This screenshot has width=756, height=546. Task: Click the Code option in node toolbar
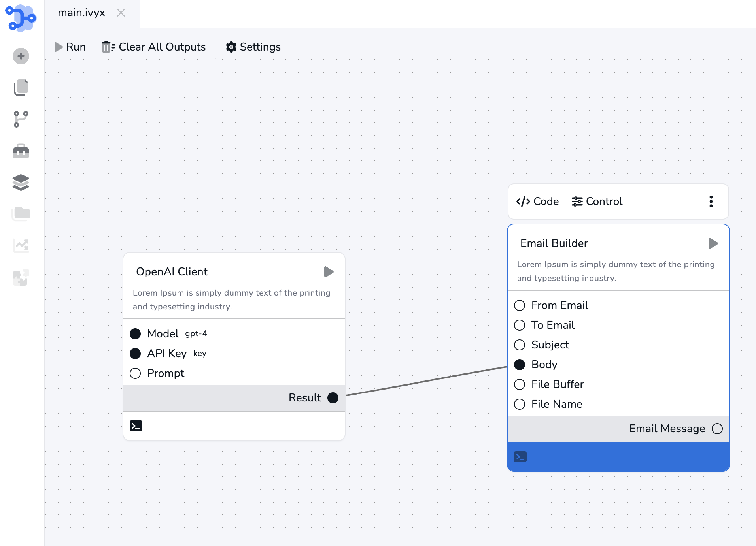[537, 201]
